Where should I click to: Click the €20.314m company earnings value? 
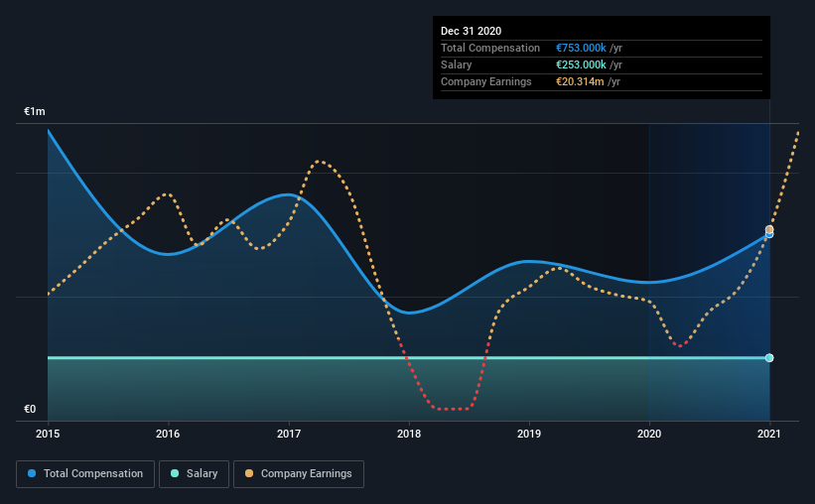pos(580,81)
